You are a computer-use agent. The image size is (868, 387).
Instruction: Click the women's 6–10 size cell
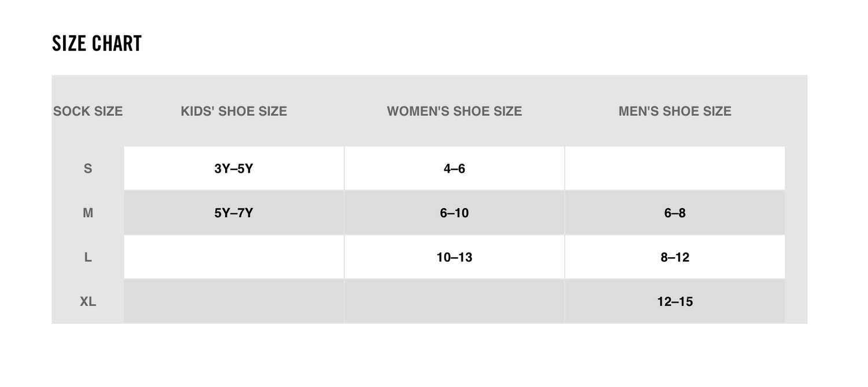(x=454, y=213)
